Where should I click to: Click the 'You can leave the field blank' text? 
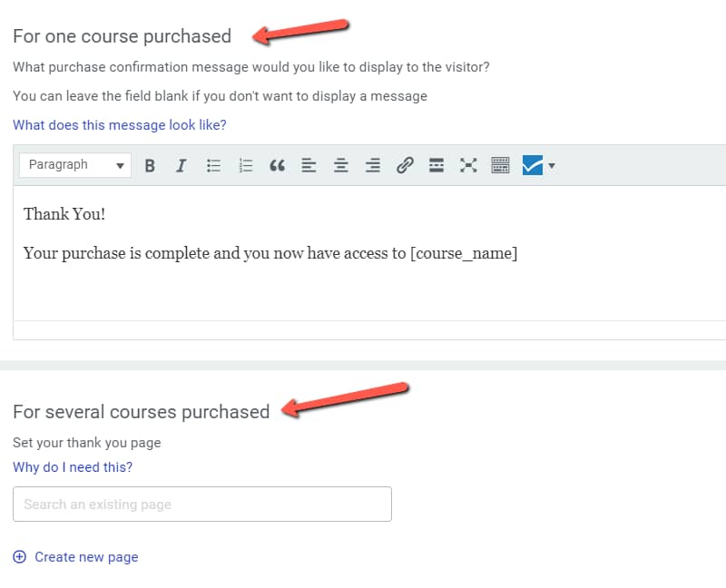point(220,96)
